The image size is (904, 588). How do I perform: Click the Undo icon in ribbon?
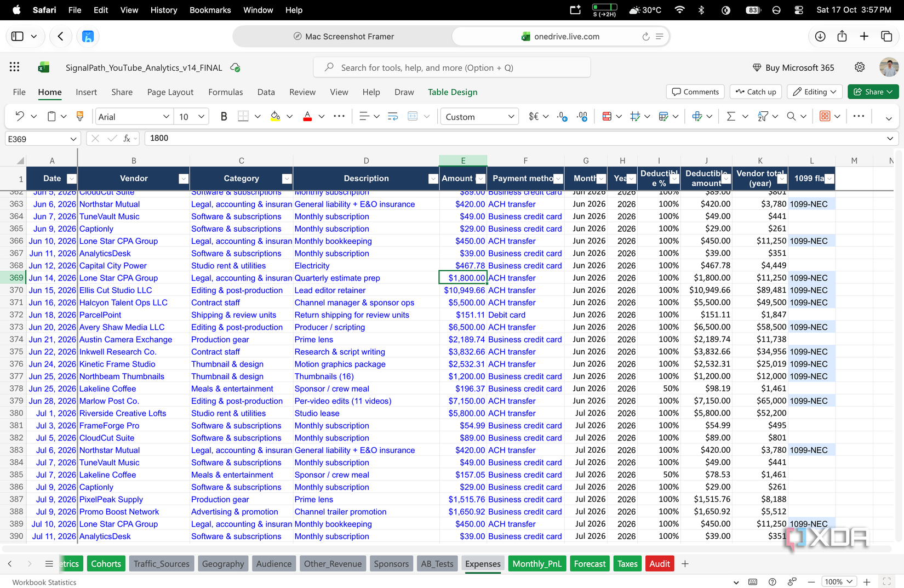click(x=20, y=116)
